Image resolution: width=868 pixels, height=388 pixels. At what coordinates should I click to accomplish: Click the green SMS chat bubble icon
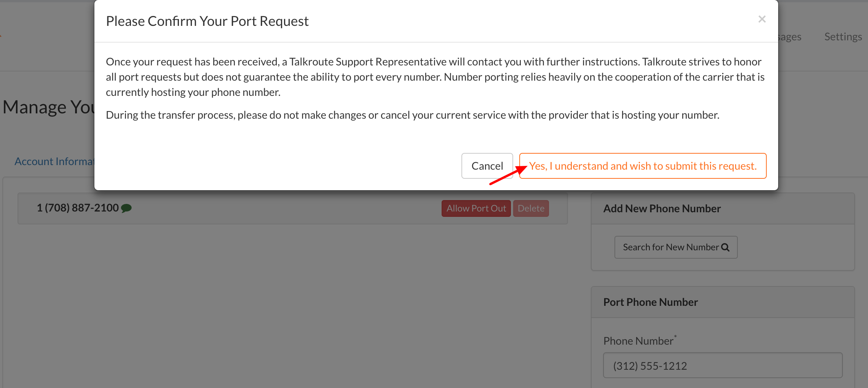[x=126, y=208]
